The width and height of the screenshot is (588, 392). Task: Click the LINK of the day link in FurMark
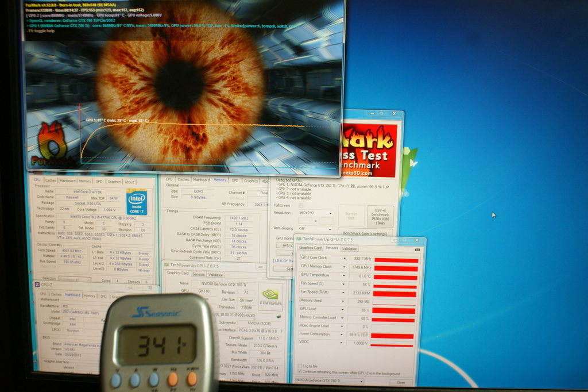point(284,260)
